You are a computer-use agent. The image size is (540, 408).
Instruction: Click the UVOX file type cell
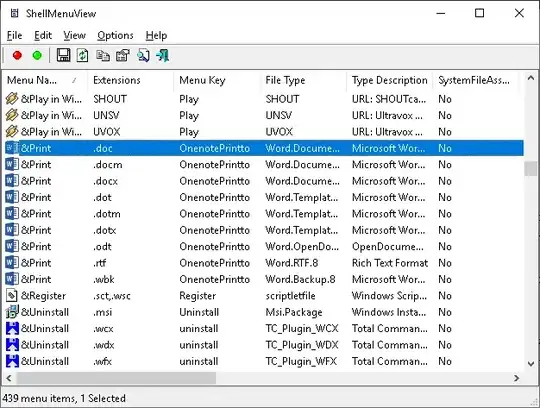tap(279, 132)
